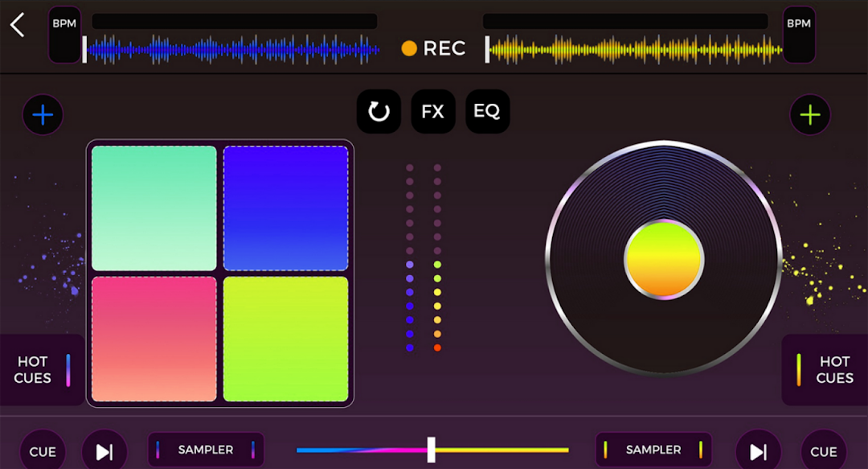The image size is (868, 469).
Task: Play/pause the left deck
Action: click(x=104, y=451)
